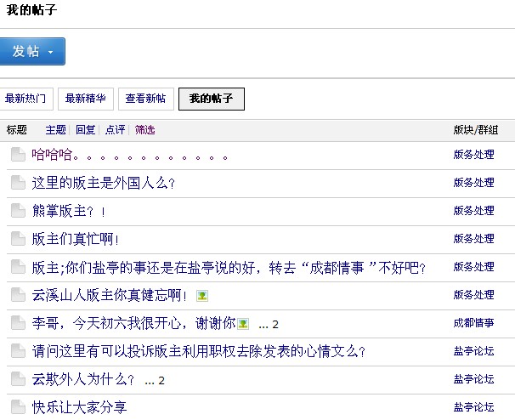Go to page 2 of 云欺外人为什么 thread
Viewport: 515px width, 420px height.
[161, 380]
